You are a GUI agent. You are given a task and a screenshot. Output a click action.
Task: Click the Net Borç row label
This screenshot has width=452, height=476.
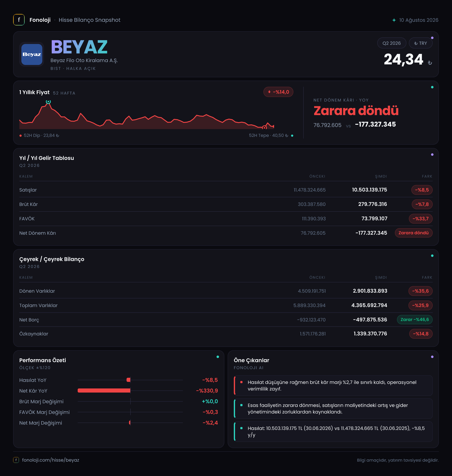pos(29,320)
